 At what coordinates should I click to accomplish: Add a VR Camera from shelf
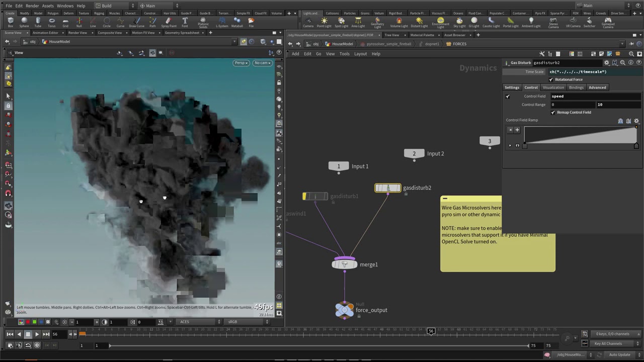[573, 23]
